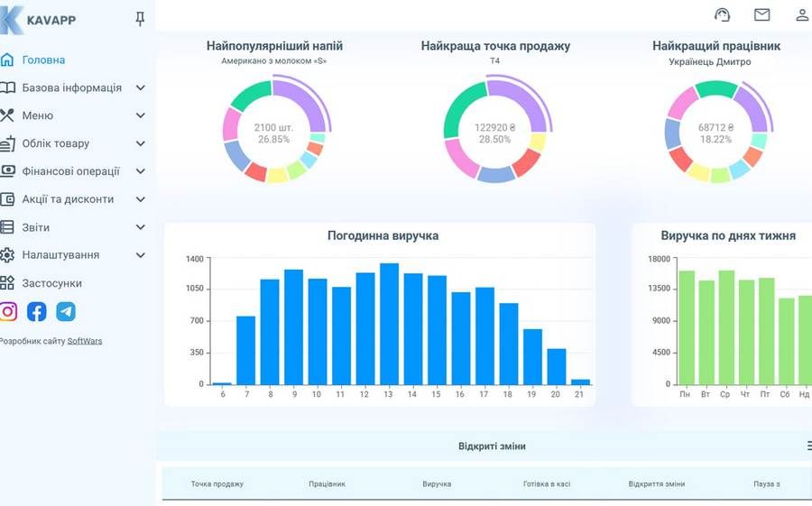Screen dimensions: 812x506
Task: Click the Облік товару icon
Action: [7, 143]
